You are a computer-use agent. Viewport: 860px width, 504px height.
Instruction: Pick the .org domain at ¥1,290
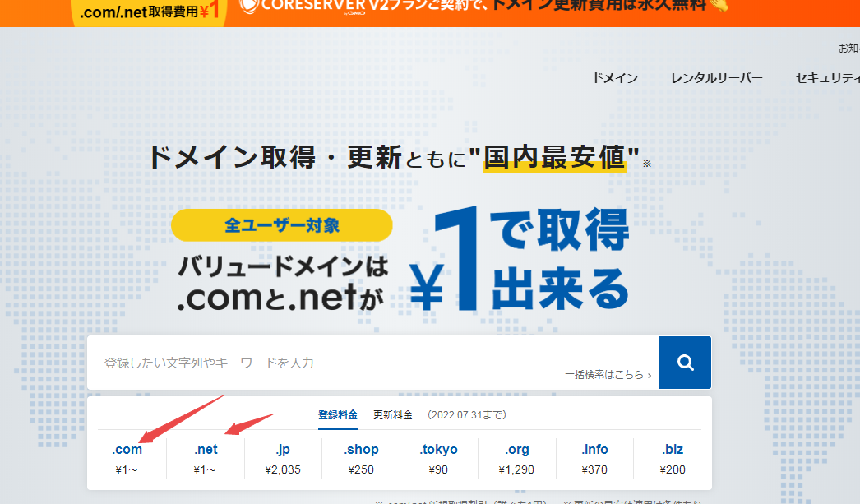click(517, 459)
